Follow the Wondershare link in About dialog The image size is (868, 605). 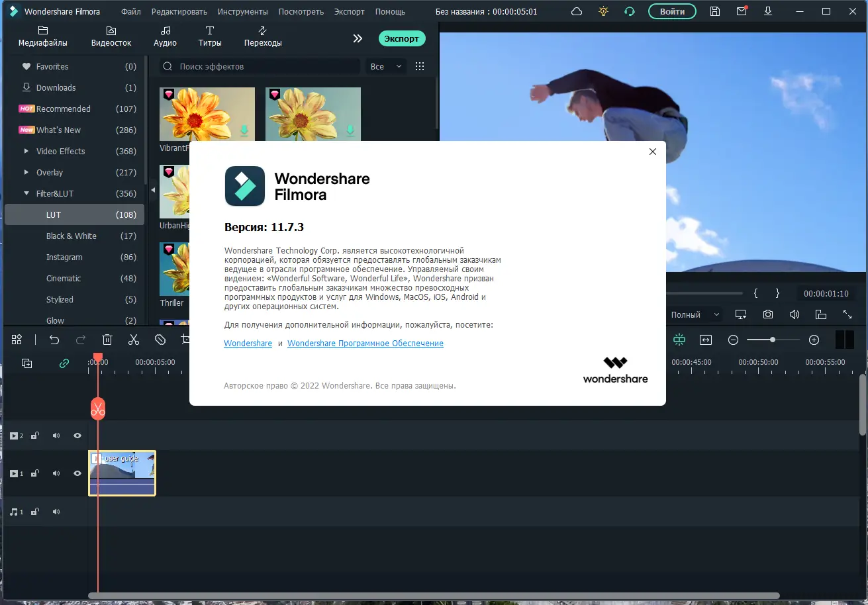248,344
